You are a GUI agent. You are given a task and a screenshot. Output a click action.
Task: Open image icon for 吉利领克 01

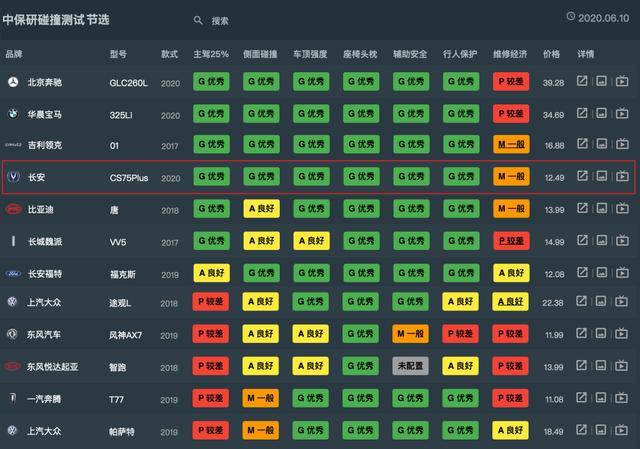[x=601, y=144]
